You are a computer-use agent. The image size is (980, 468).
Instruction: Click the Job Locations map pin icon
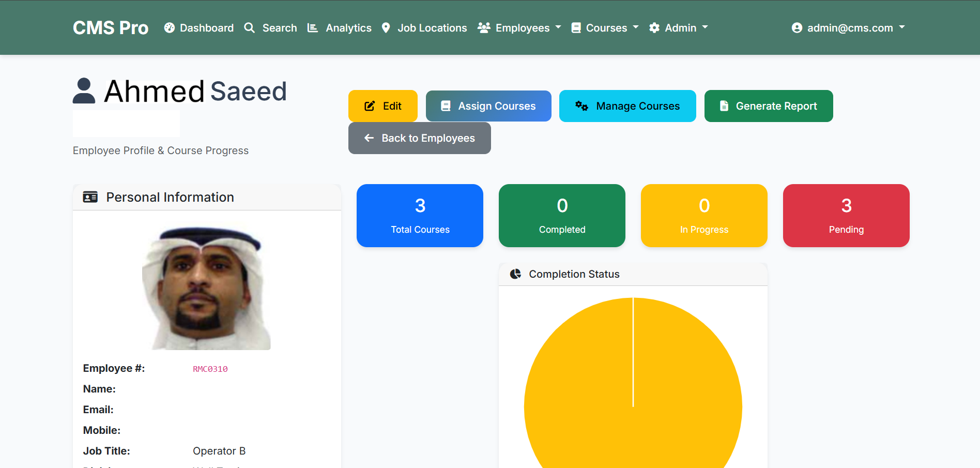(386, 28)
